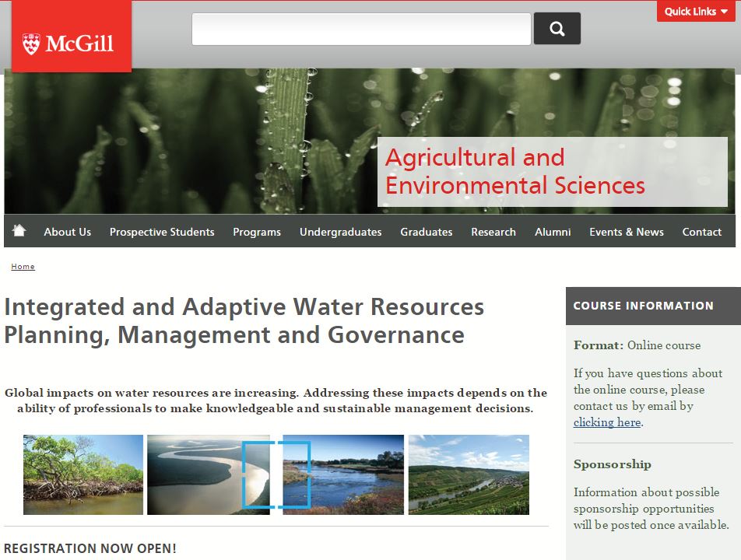The image size is (741, 560).
Task: Open the Research menu item
Action: coord(493,232)
